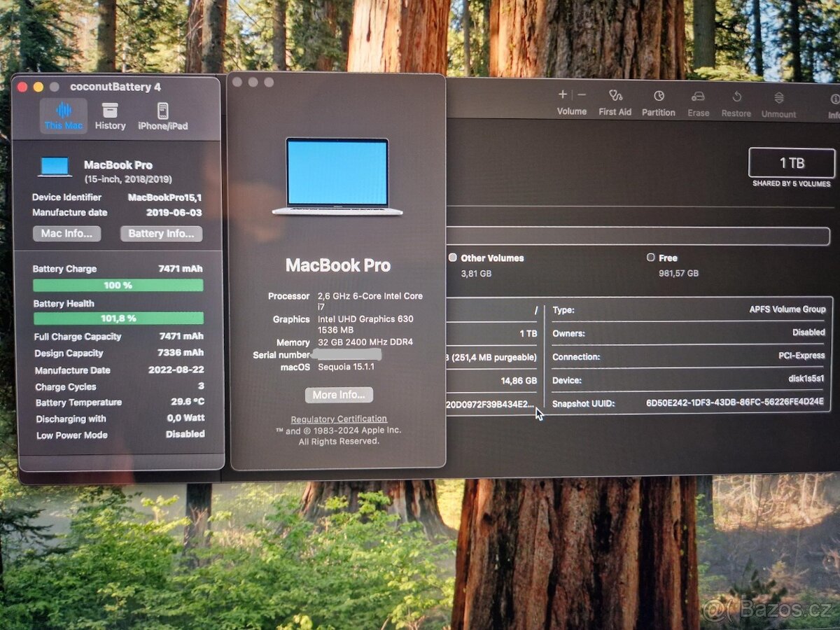The image size is (840, 630).
Task: Click the 1 TB capacity box
Action: coord(792,163)
